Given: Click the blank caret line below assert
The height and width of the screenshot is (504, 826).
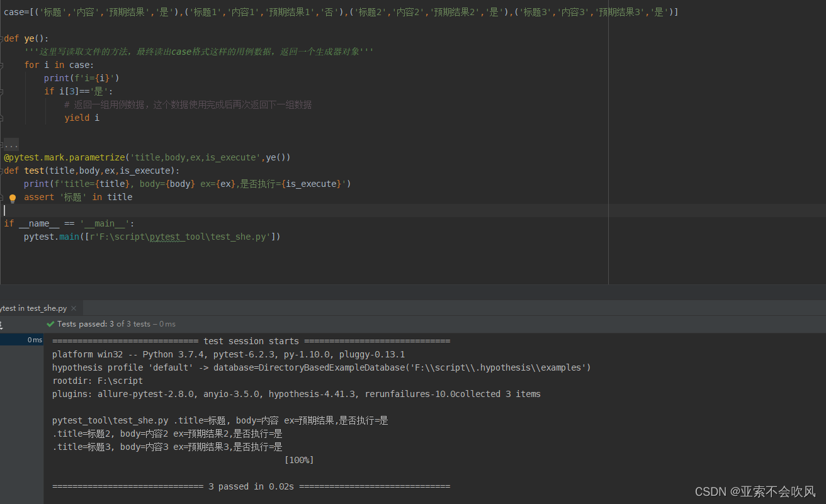Looking at the screenshot, I should [x=413, y=210].
